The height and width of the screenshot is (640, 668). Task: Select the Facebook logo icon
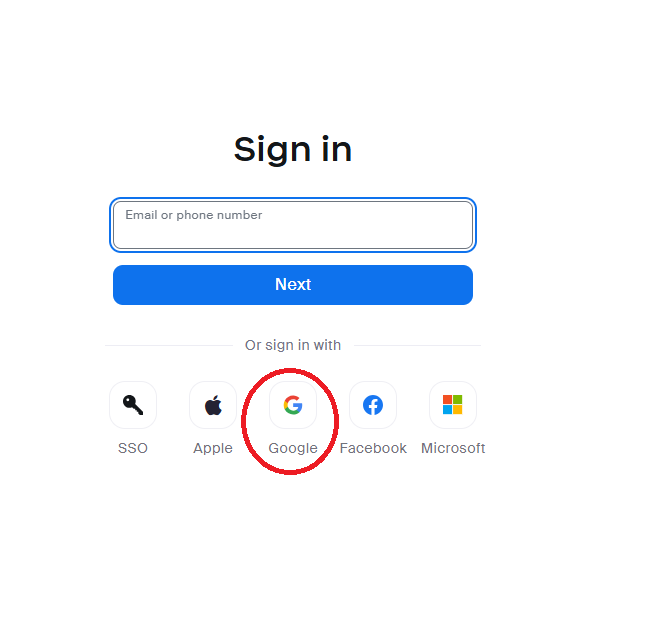pyautogui.click(x=373, y=405)
